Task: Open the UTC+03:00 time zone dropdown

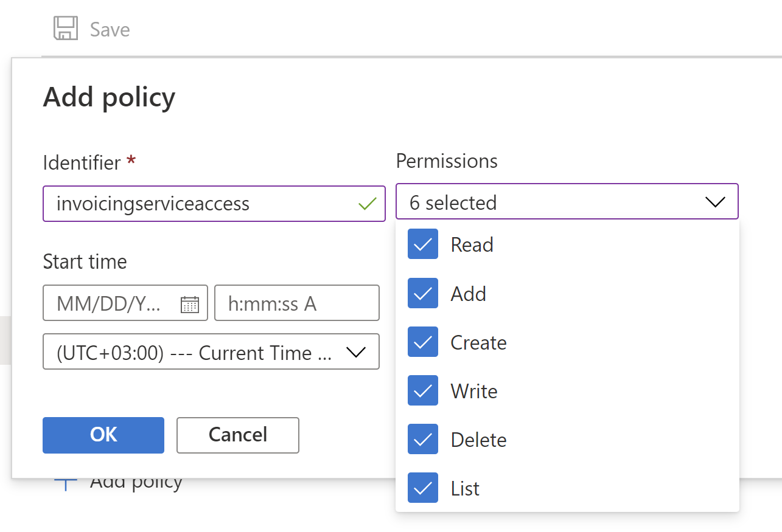Action: (x=211, y=353)
